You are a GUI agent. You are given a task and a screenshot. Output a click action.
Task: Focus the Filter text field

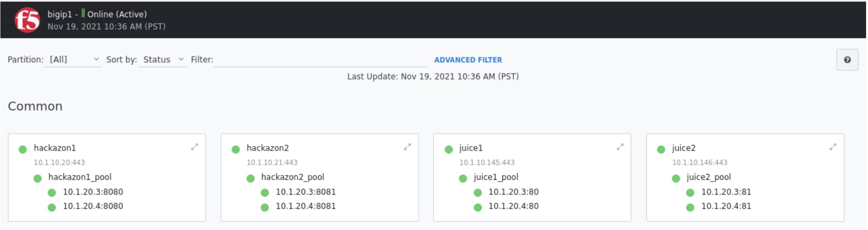click(320, 59)
